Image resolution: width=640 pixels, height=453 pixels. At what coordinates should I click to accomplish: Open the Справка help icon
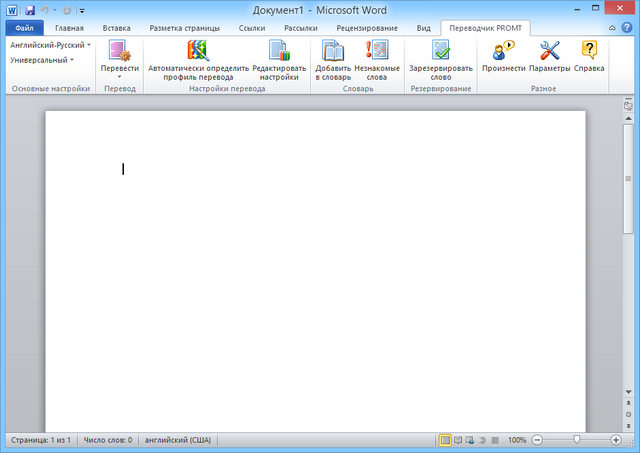589,52
